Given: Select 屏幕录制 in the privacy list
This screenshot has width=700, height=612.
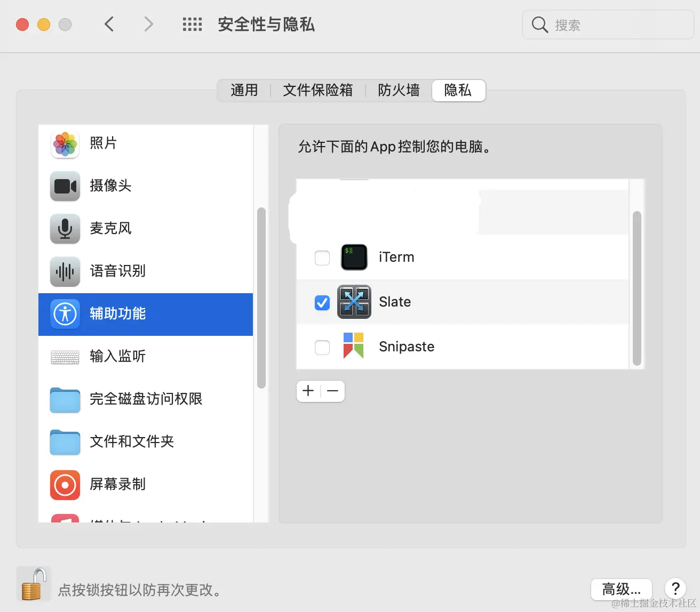Looking at the screenshot, I should (146, 485).
